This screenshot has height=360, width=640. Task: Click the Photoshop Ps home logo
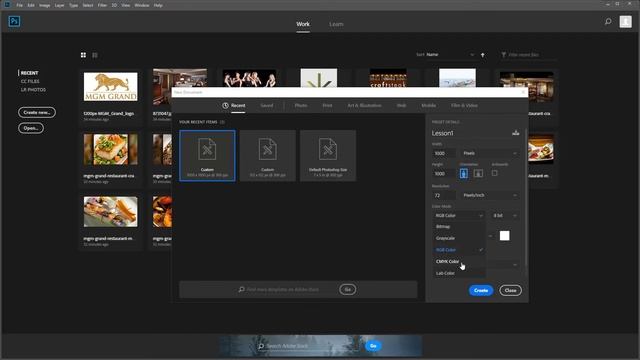14,21
